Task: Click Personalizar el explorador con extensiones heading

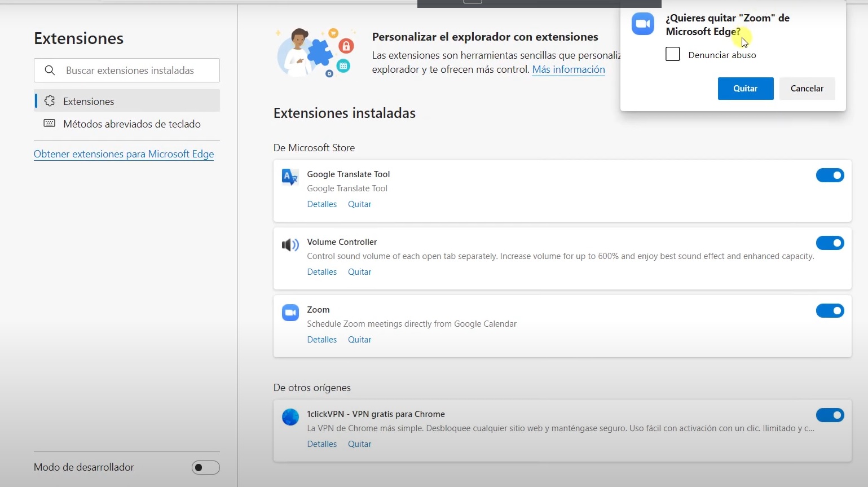Action: point(485,37)
